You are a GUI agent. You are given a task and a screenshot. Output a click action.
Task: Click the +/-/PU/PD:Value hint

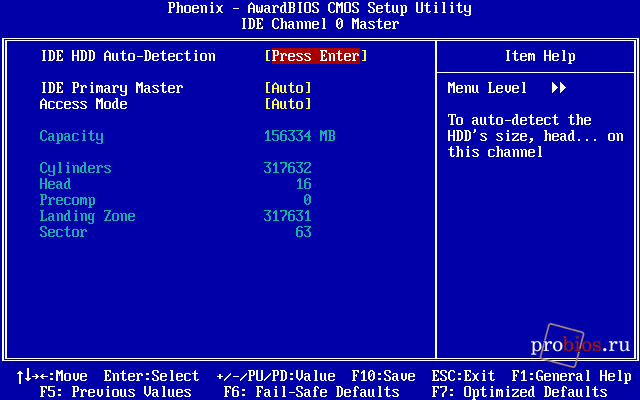point(276,376)
